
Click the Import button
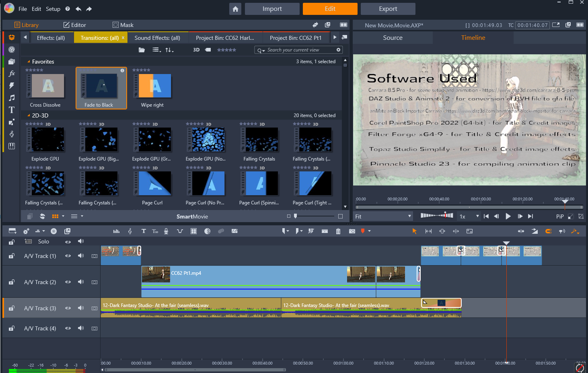click(272, 9)
